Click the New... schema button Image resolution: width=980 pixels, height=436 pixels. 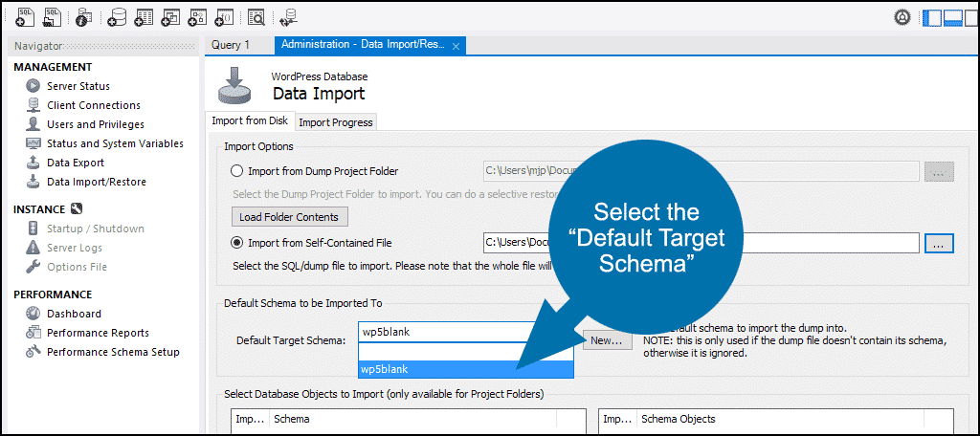coord(607,340)
